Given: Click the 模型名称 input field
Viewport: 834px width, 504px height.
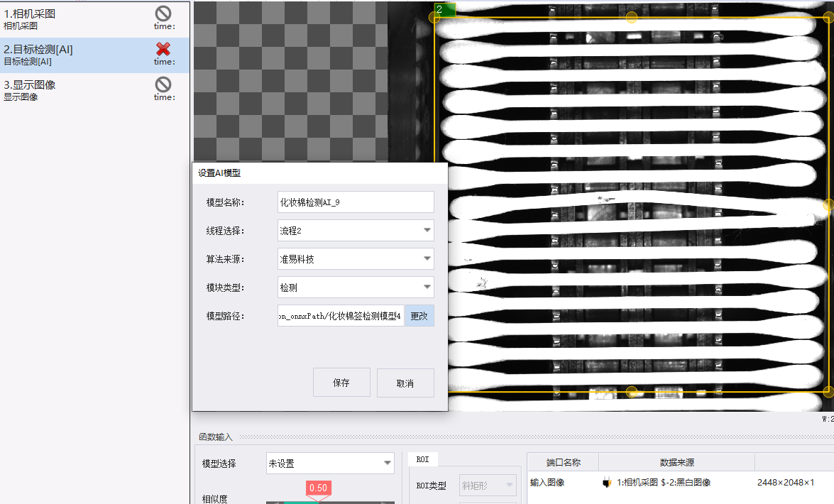Looking at the screenshot, I should [x=356, y=202].
